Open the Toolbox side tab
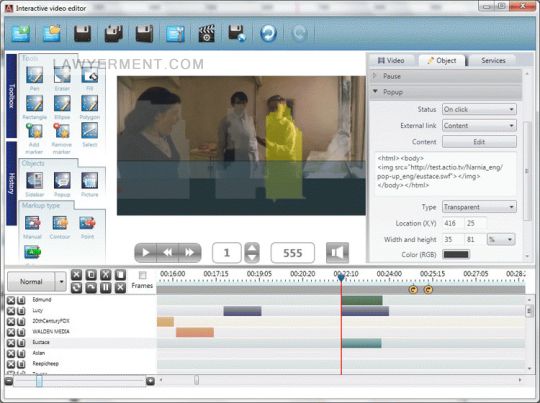Image resolution: width=540 pixels, height=403 pixels. tap(11, 96)
